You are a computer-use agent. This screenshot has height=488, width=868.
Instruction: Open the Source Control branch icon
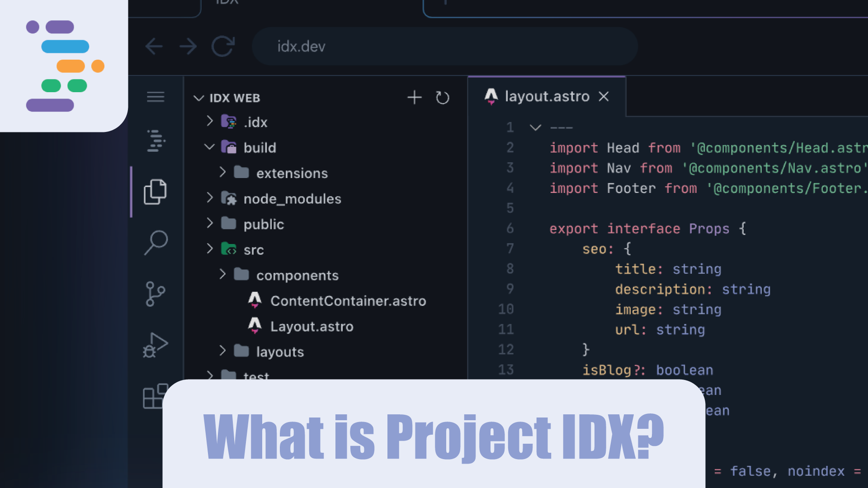point(156,294)
